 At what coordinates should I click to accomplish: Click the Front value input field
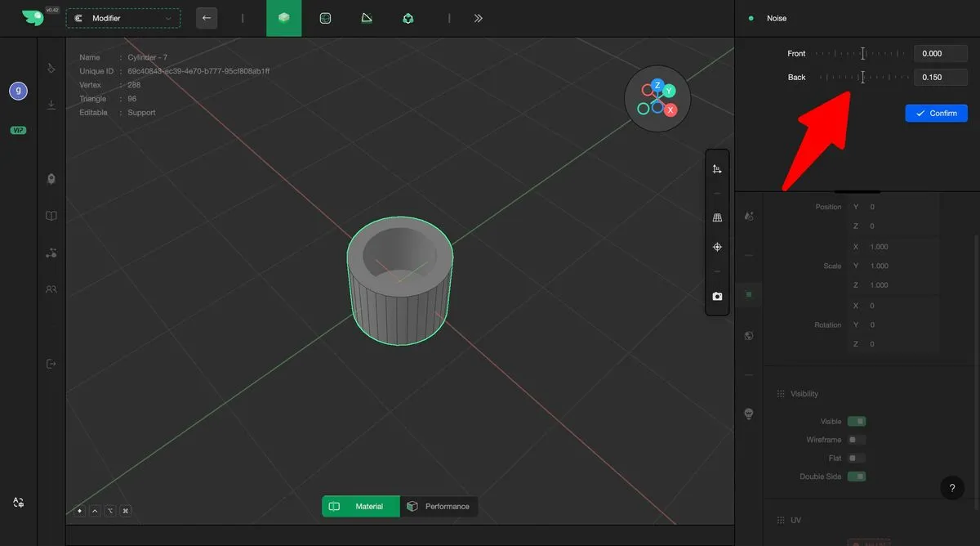pos(940,54)
